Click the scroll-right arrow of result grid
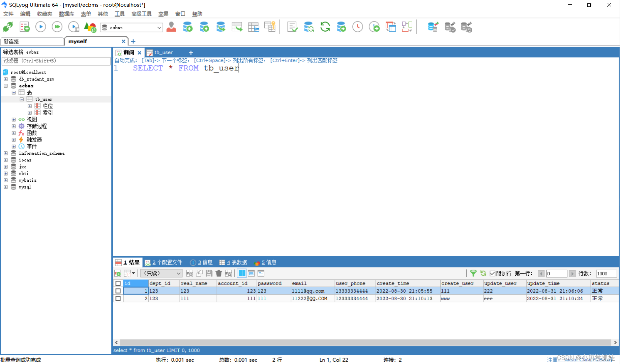The height and width of the screenshot is (364, 620). point(615,342)
